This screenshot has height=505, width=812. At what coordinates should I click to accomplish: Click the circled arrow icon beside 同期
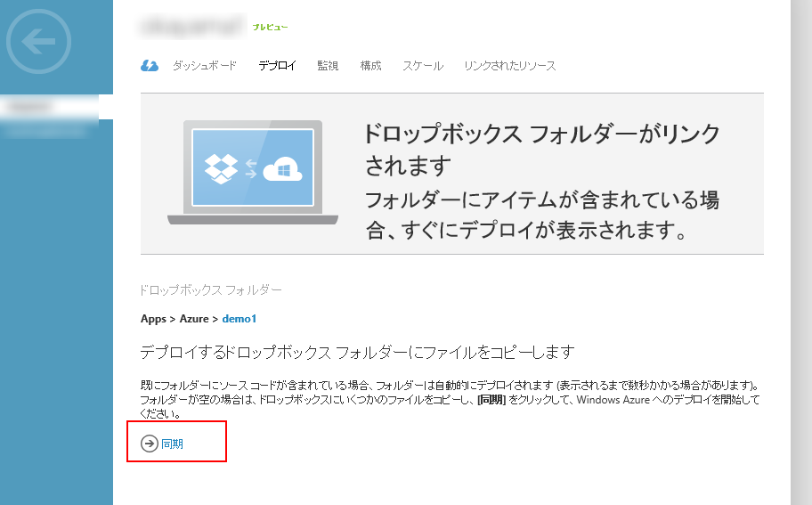pos(150,444)
